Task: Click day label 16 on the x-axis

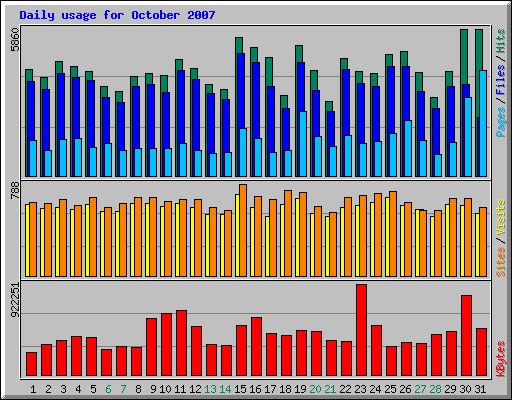Action: tap(255, 389)
